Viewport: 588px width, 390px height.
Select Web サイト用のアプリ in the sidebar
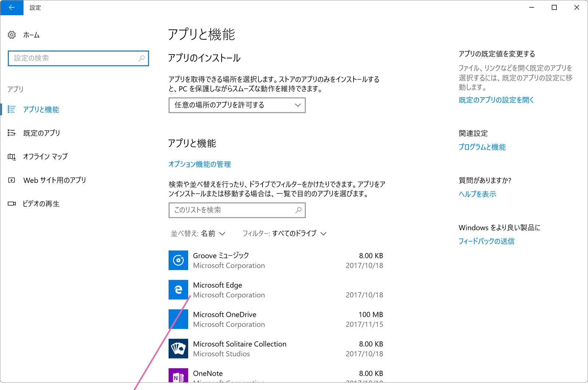(x=55, y=180)
